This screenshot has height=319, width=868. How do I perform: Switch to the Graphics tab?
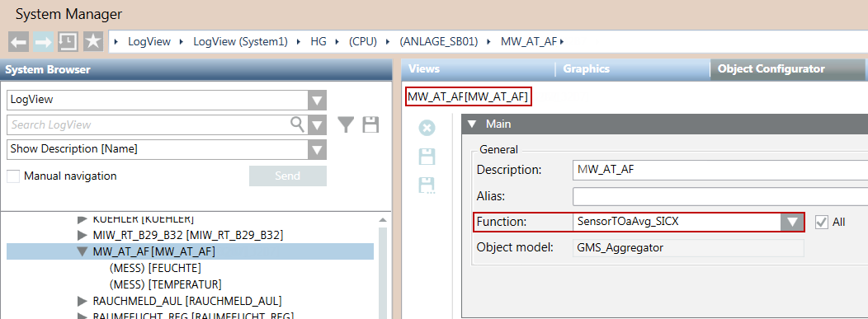point(587,69)
